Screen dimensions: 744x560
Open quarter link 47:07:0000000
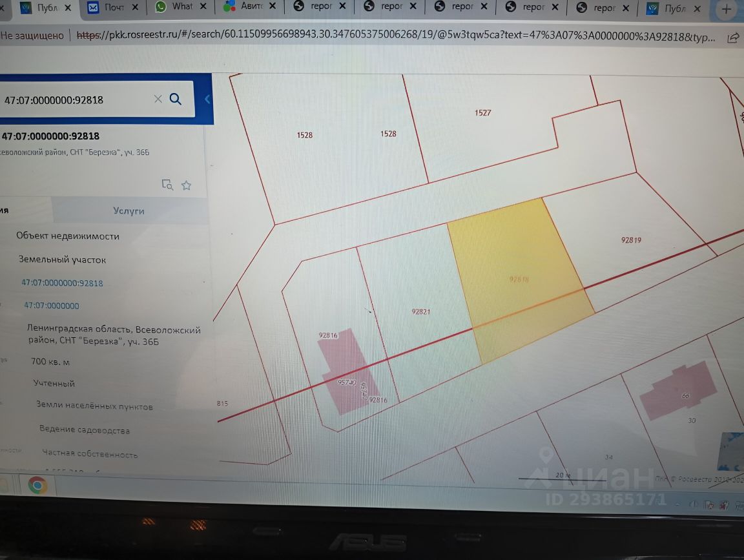click(x=52, y=306)
